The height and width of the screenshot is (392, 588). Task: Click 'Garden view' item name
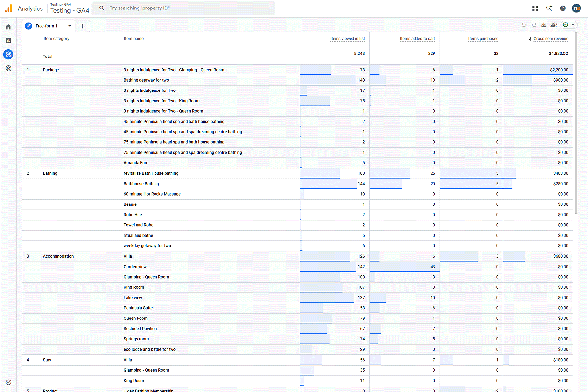click(x=135, y=267)
